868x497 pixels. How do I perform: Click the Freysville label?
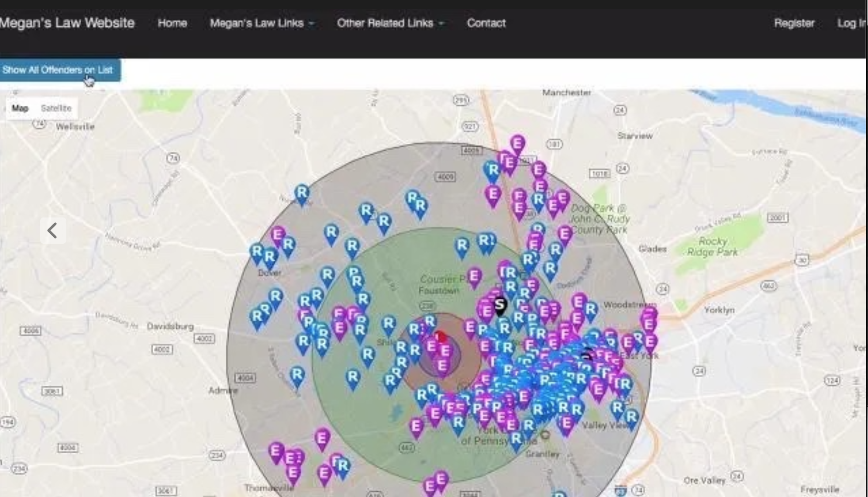(820, 490)
